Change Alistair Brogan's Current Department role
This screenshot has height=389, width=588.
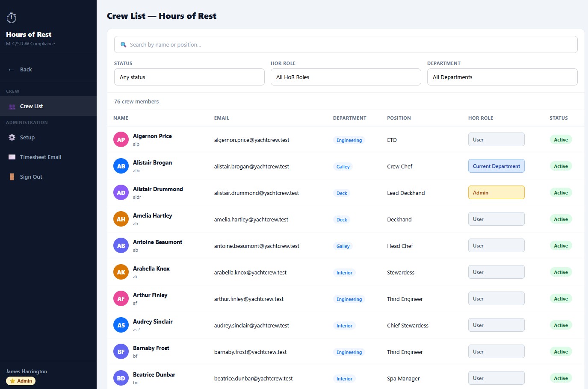point(496,166)
